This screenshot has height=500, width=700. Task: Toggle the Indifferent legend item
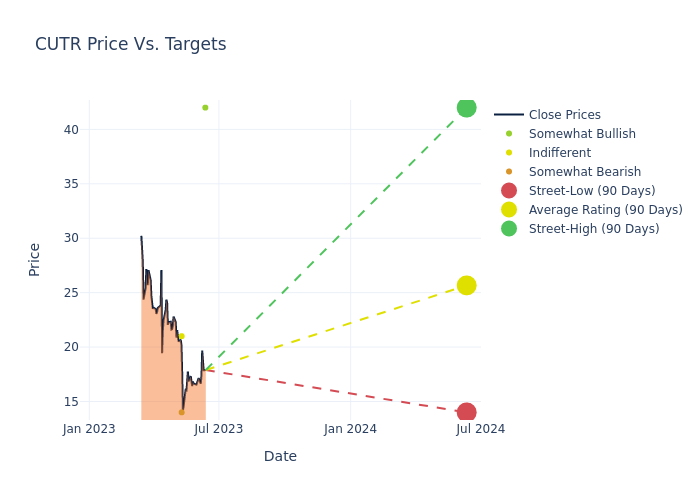pos(559,153)
